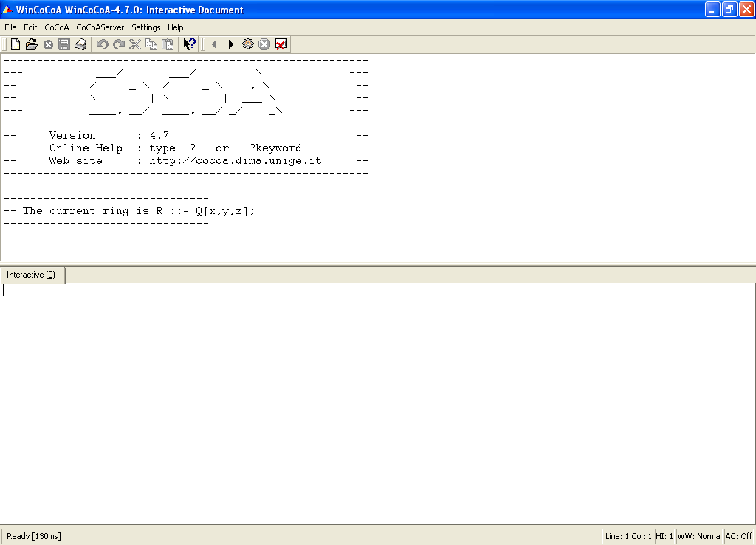The width and height of the screenshot is (756, 545).
Task: Go to previous command with left arrow
Action: coord(215,44)
